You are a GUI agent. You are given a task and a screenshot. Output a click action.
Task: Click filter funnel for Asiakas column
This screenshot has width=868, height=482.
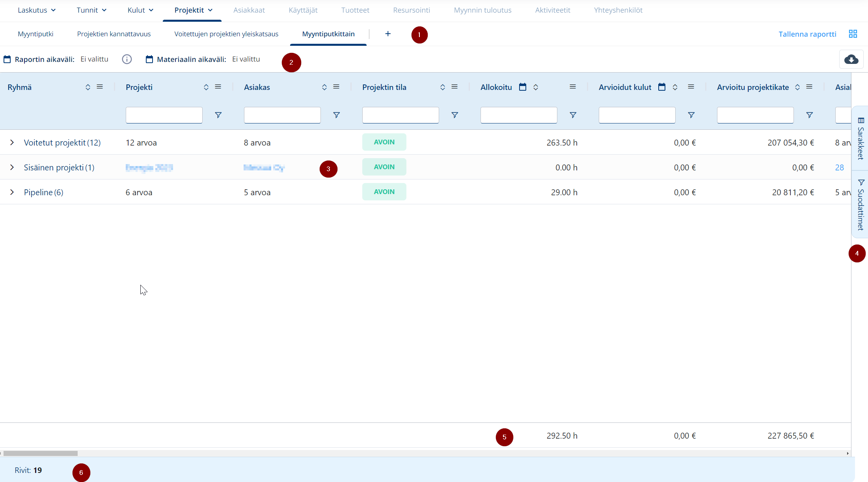[x=336, y=115]
